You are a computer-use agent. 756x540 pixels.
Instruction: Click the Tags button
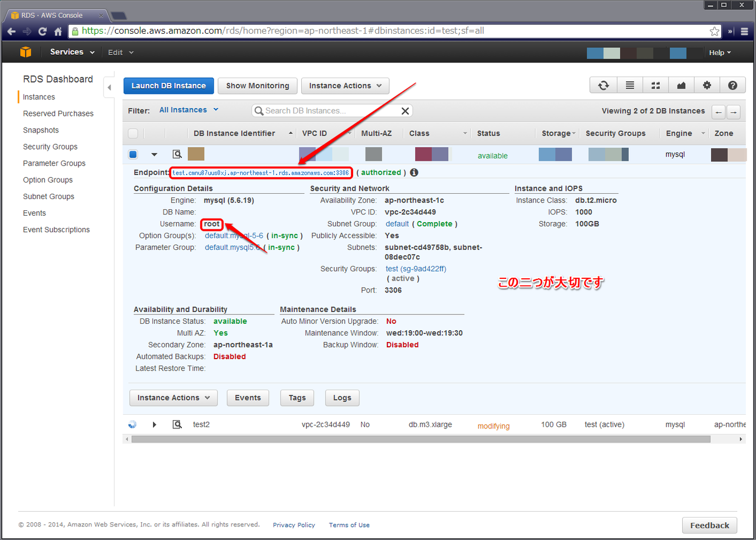pos(297,398)
